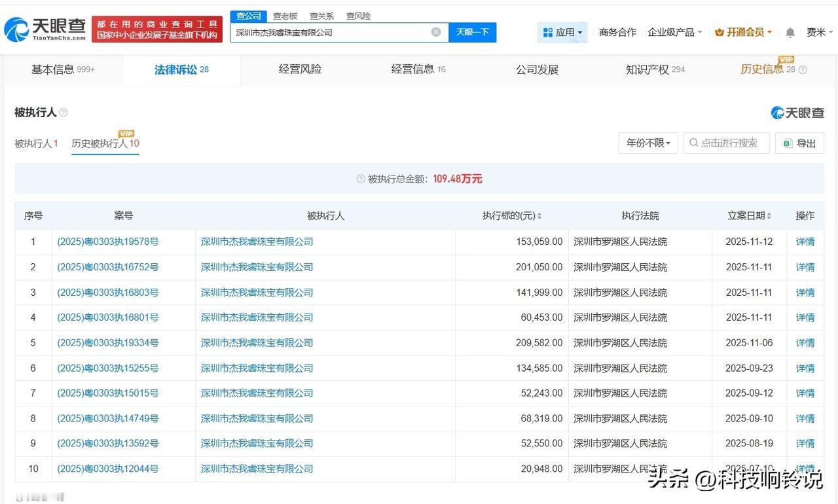Go to the 经营信息 tab
This screenshot has width=838, height=504.
tap(418, 69)
